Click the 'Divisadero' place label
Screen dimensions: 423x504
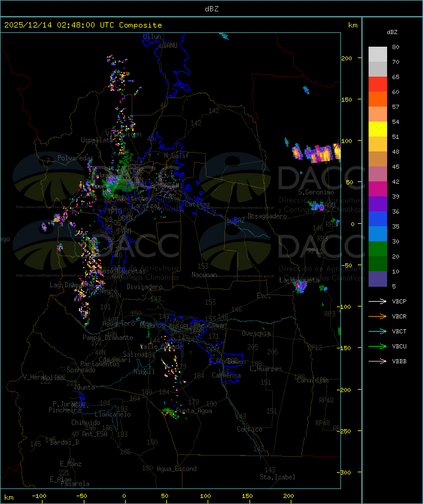click(144, 286)
